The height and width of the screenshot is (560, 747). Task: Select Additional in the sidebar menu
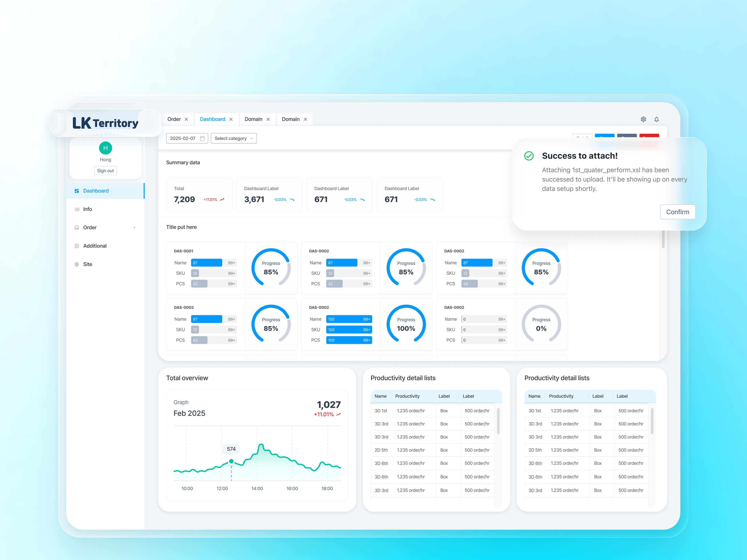click(105, 246)
